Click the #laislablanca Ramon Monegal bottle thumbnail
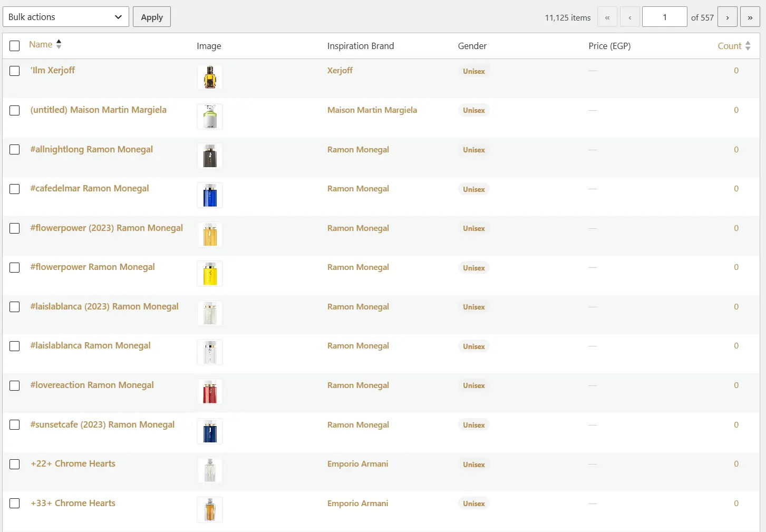 [210, 352]
